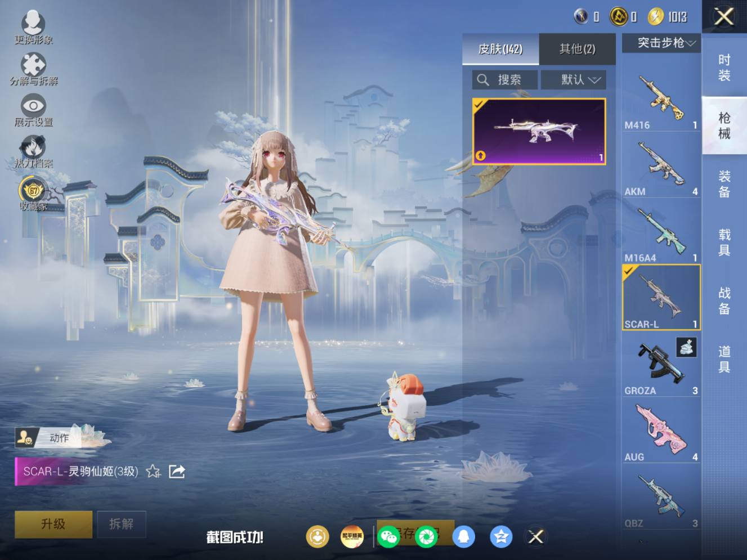Viewport: 747px width, 560px height.
Task: Open the 道具 items tab
Action: (x=724, y=360)
